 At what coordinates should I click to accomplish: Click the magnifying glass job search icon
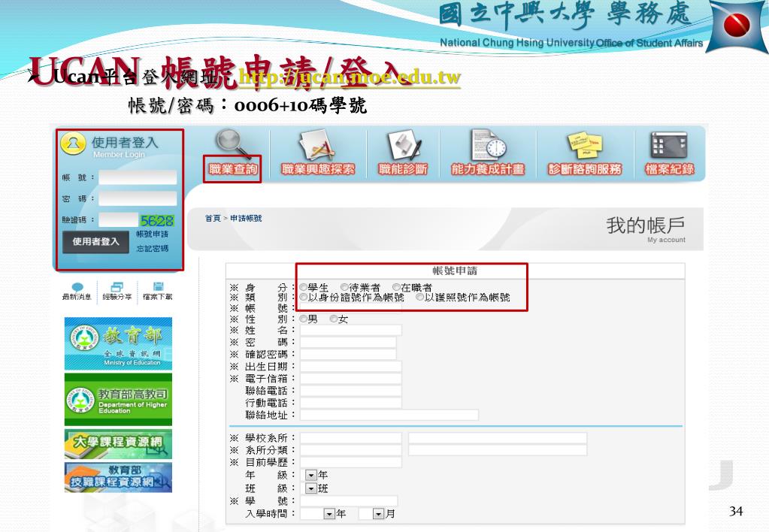pyautogui.click(x=234, y=144)
